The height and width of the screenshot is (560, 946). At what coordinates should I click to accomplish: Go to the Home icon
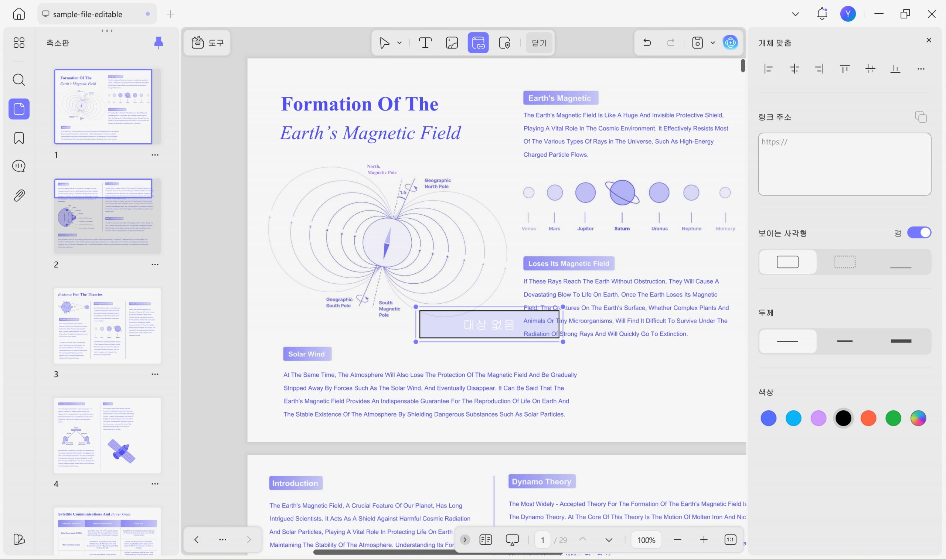tap(19, 14)
